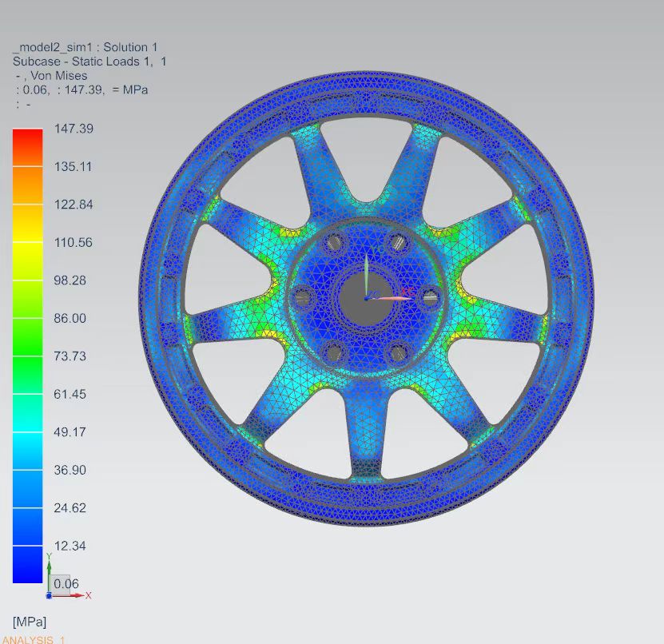Screen dimensions: 664x644
Task: Click the maximum value 147.39 legend label
Action: (74, 129)
